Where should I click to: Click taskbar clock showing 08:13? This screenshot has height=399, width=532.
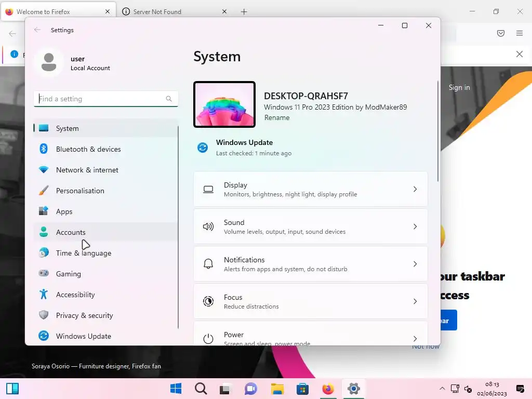tap(492, 389)
